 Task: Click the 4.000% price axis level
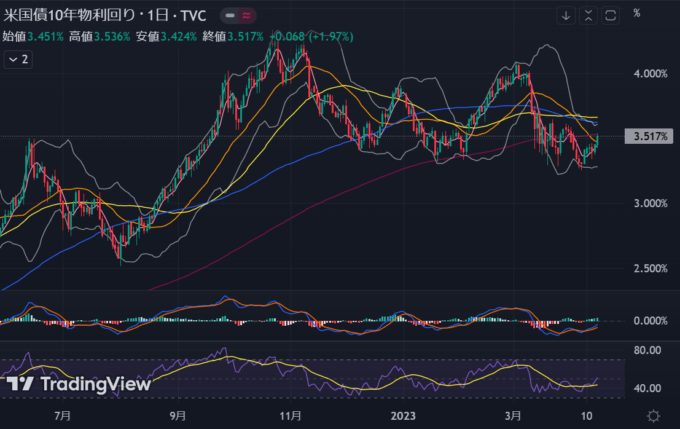[x=648, y=74]
